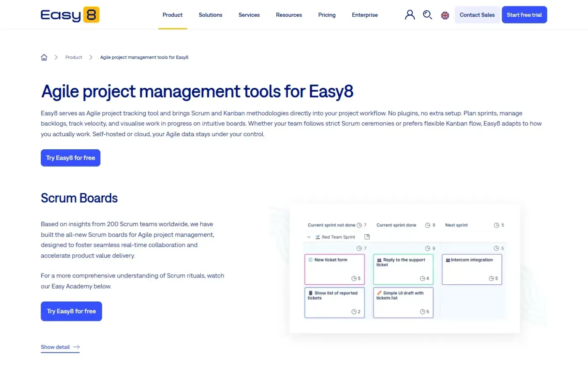Click Try Easy8 for free under the intro paragraph
The width and height of the screenshot is (588, 368).
(x=71, y=158)
